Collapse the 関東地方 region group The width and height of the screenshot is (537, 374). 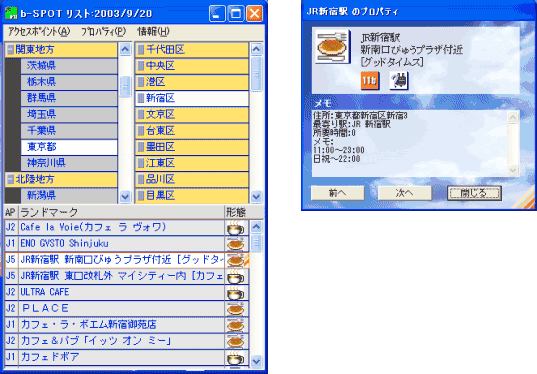tap(11, 50)
